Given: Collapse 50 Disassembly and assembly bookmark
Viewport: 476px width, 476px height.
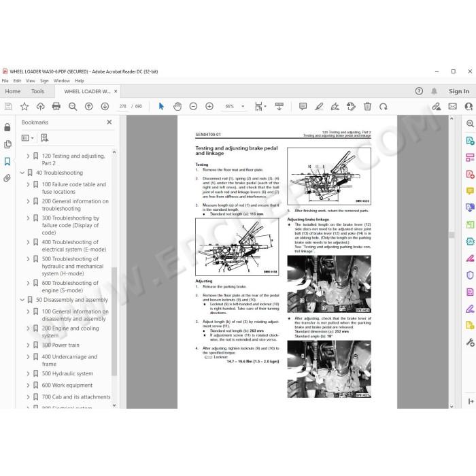Looking at the screenshot, I should [x=22, y=300].
